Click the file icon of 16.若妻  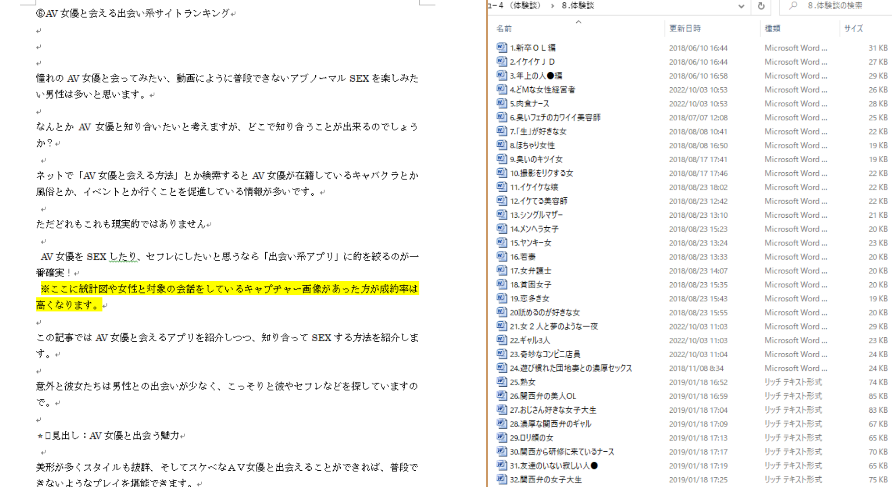[x=502, y=256]
